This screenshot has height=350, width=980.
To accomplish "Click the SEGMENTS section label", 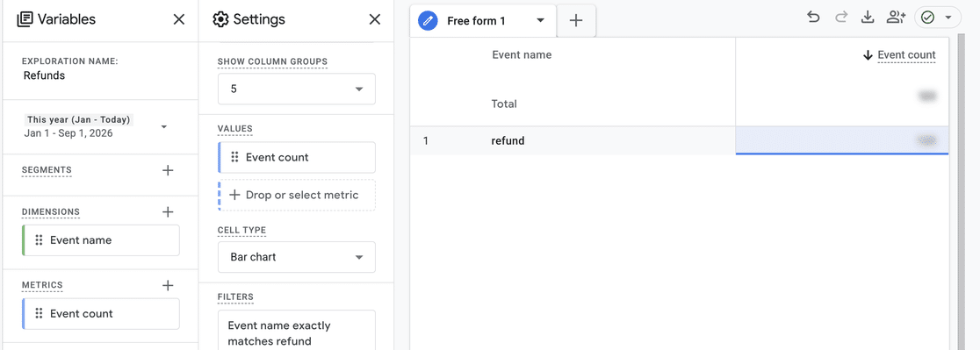I will coord(47,169).
